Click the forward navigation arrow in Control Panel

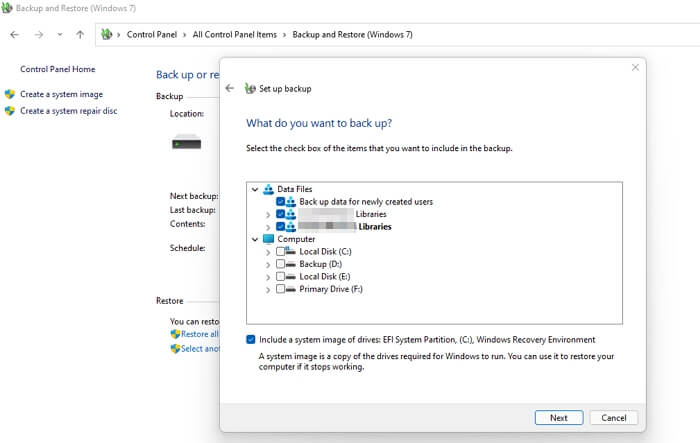tap(39, 34)
